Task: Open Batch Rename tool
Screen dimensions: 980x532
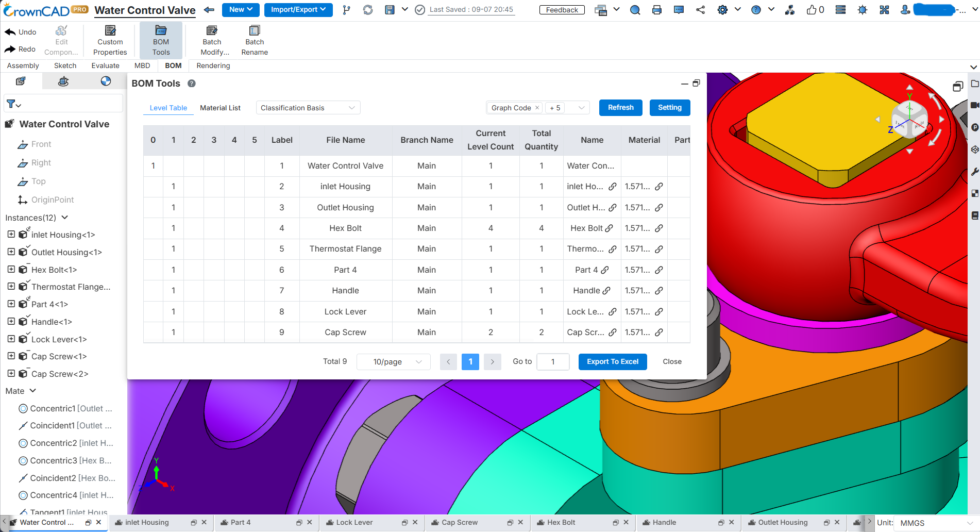Action: 255,40
